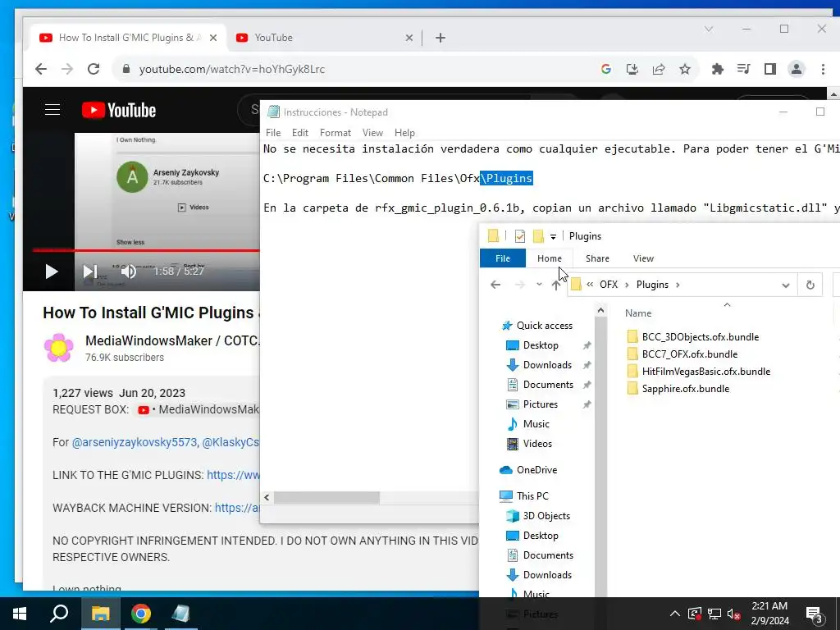Go back in File Explorer
This screenshot has height=630, width=840.
point(495,285)
